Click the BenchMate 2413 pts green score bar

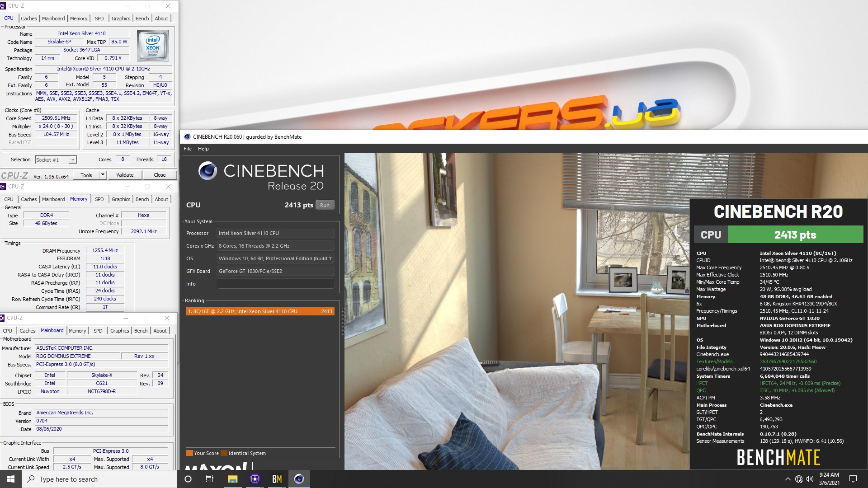[x=795, y=235]
